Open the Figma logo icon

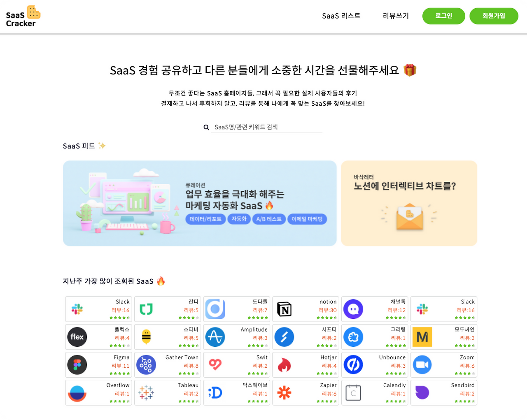click(x=77, y=364)
